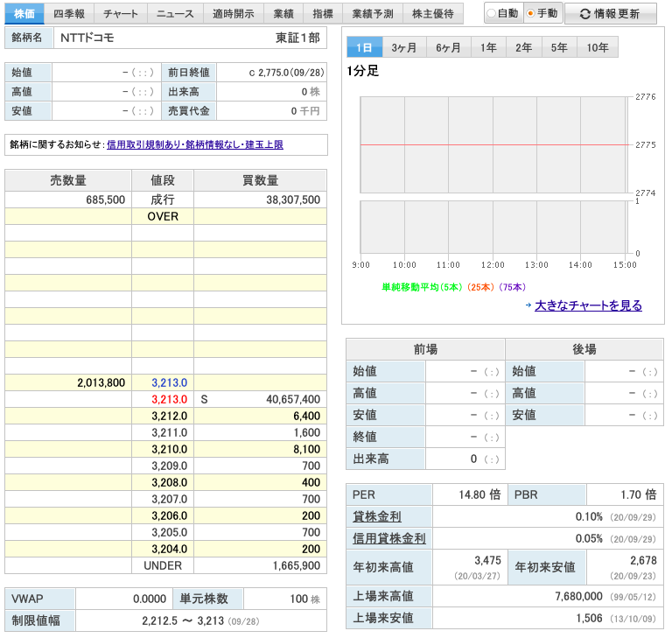672x638 pixels.
Task: Click the PER 14.80 倍 value
Action: (x=479, y=494)
